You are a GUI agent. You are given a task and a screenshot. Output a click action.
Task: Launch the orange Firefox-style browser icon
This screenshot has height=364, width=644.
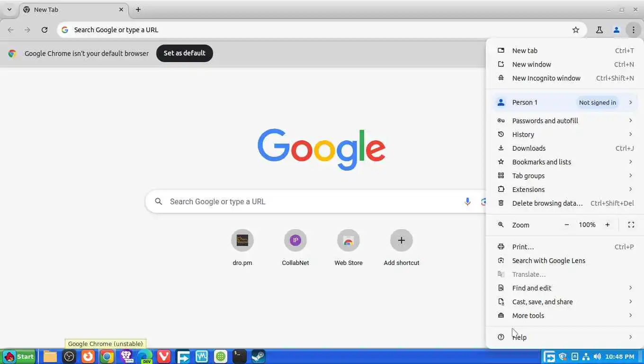(88, 356)
